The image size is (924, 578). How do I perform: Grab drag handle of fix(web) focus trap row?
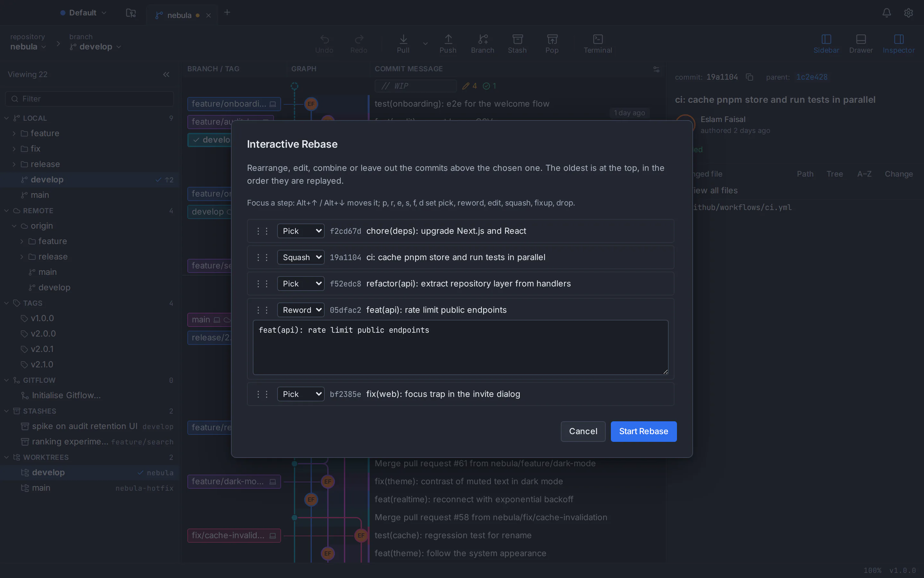pyautogui.click(x=262, y=394)
